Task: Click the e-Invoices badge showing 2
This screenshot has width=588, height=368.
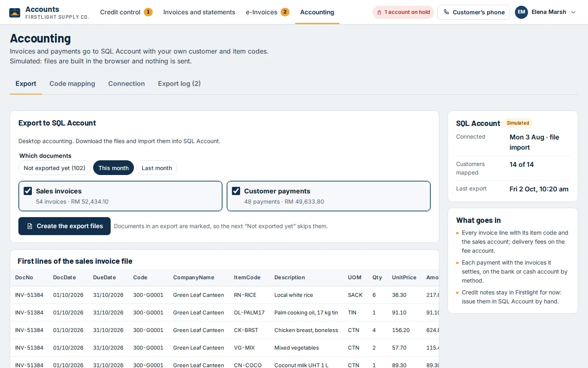Action: coord(285,12)
